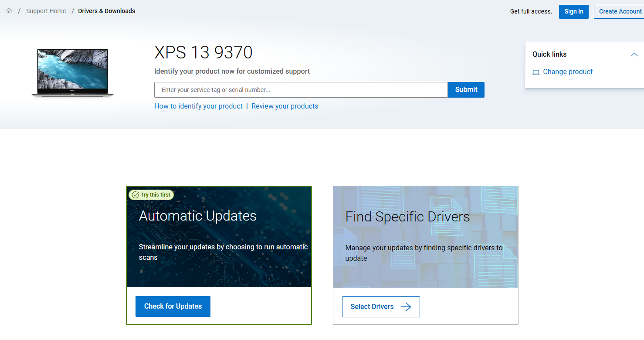Image resolution: width=644 pixels, height=340 pixels.
Task: Open Review your products link
Action: point(285,106)
